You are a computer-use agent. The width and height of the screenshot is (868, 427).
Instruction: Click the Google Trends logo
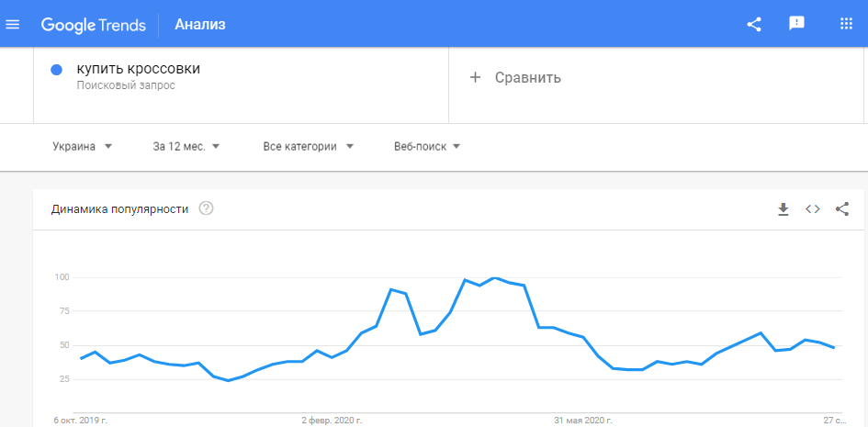coord(93,25)
